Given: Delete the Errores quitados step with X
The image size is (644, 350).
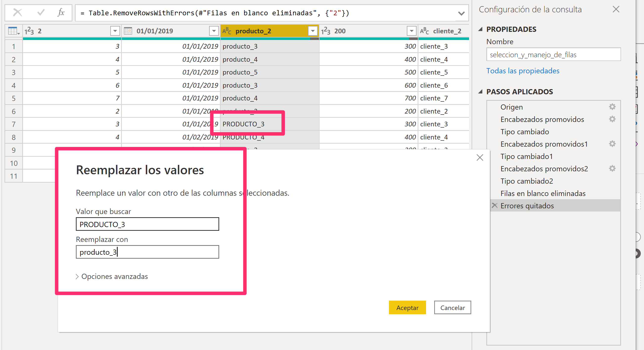Looking at the screenshot, I should [494, 205].
